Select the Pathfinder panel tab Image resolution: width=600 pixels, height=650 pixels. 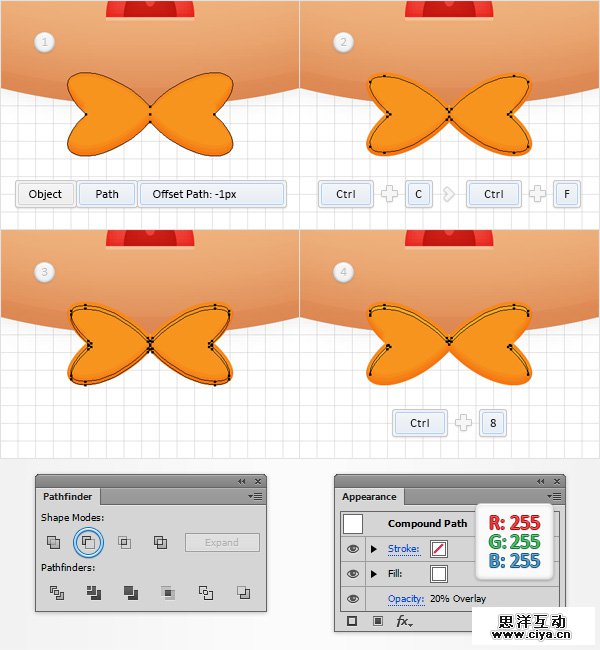coord(68,497)
